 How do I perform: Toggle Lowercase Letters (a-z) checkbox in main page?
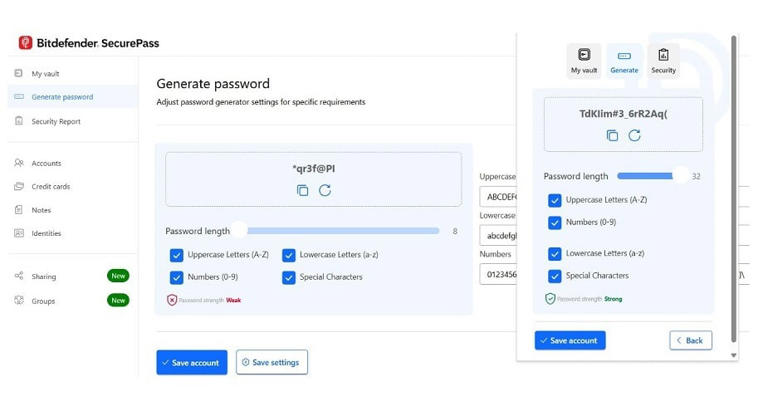(289, 255)
